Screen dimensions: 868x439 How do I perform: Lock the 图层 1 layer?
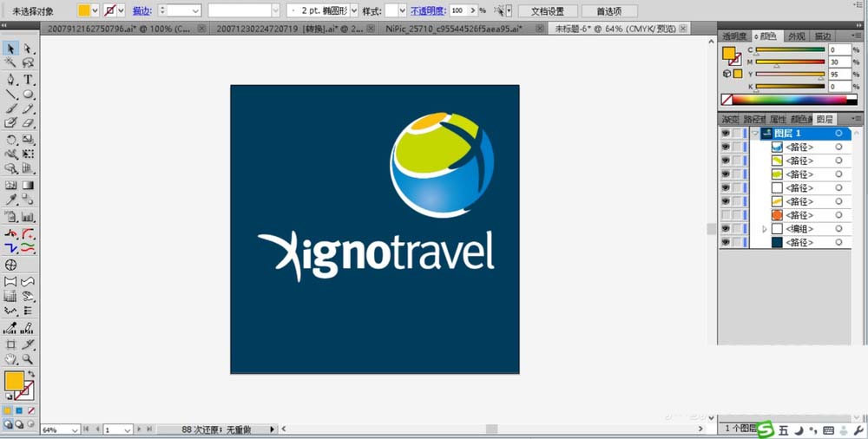click(737, 134)
